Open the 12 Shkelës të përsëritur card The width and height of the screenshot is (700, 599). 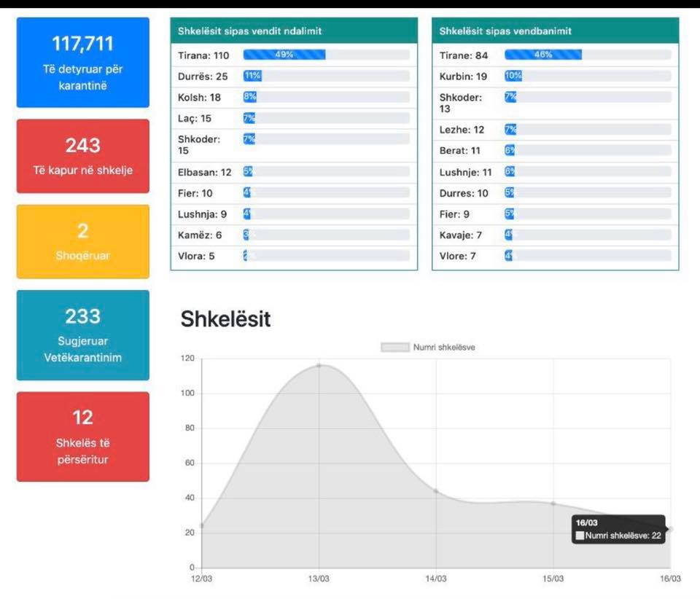click(x=82, y=436)
